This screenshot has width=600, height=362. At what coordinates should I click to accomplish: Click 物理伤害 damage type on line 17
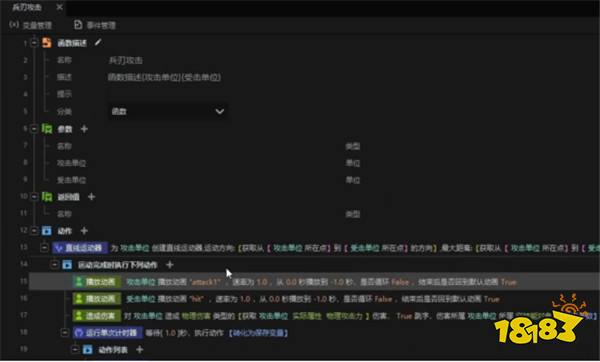coord(196,316)
